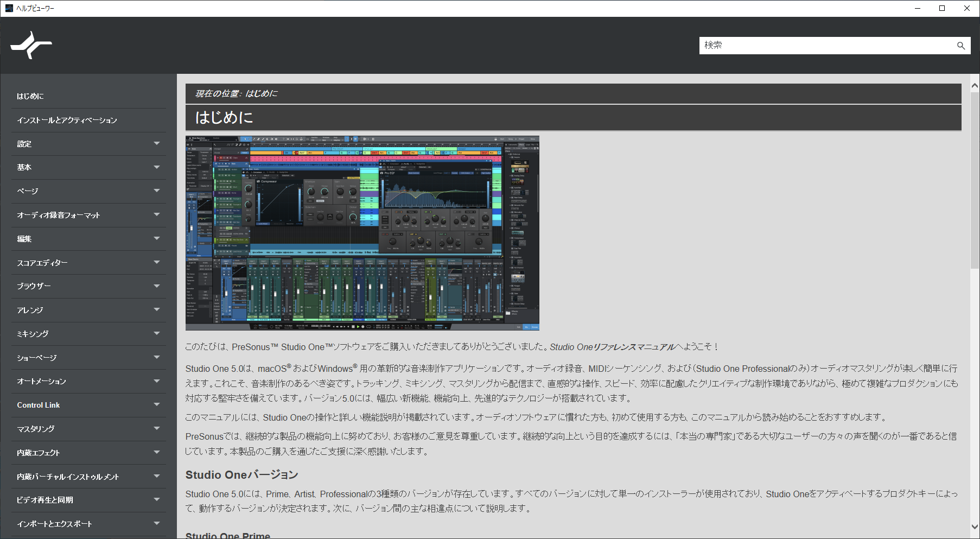Image resolution: width=980 pixels, height=539 pixels.
Task: Expand the 編集 section arrow
Action: (157, 238)
